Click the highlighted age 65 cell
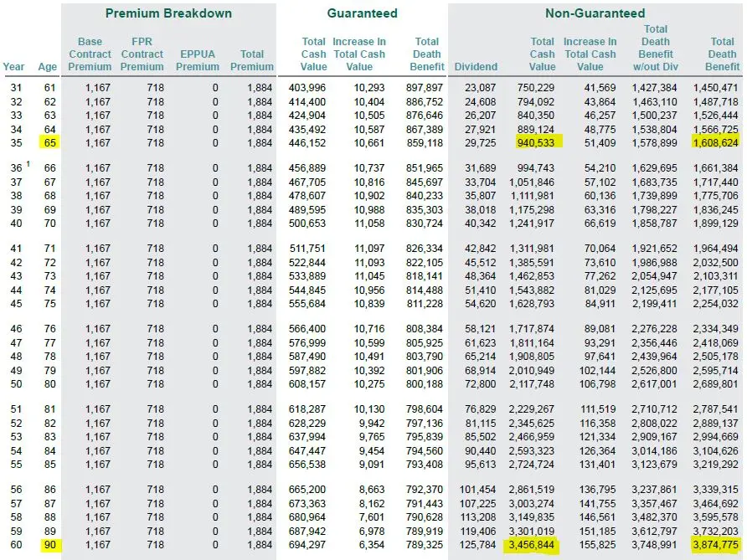This screenshot has height=560, width=747. [x=49, y=142]
